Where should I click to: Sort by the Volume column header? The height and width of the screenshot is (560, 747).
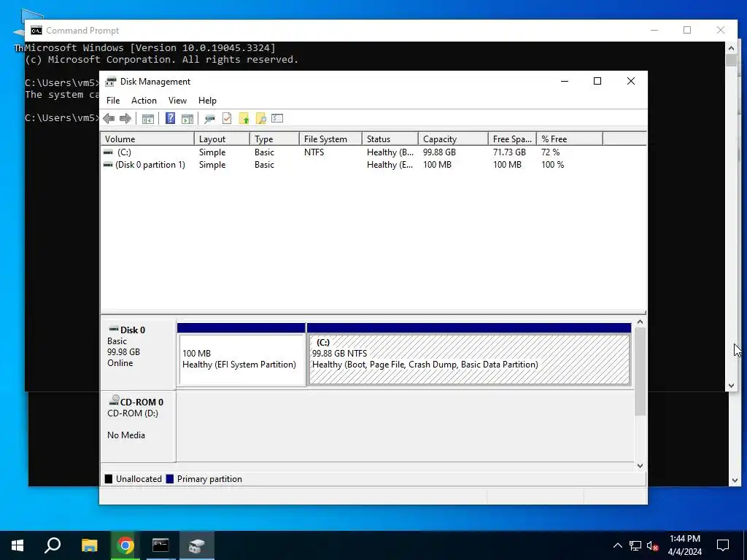click(x=147, y=139)
